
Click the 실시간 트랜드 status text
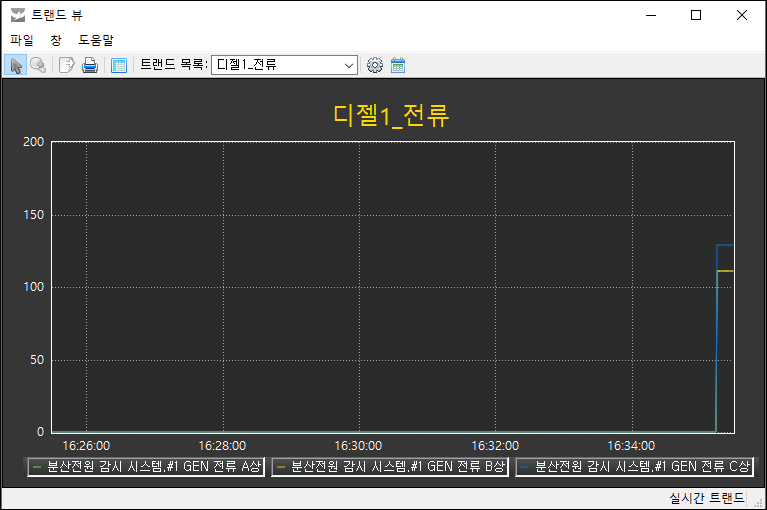706,498
